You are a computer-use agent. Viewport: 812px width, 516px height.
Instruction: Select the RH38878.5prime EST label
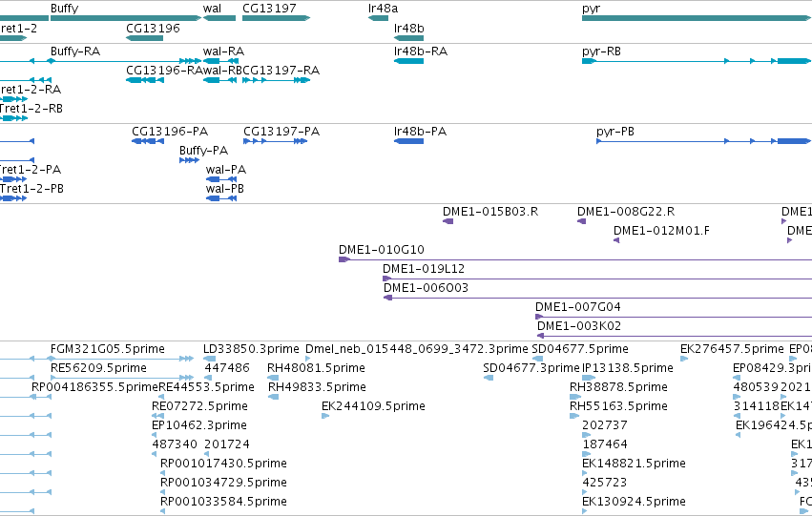tap(619, 387)
